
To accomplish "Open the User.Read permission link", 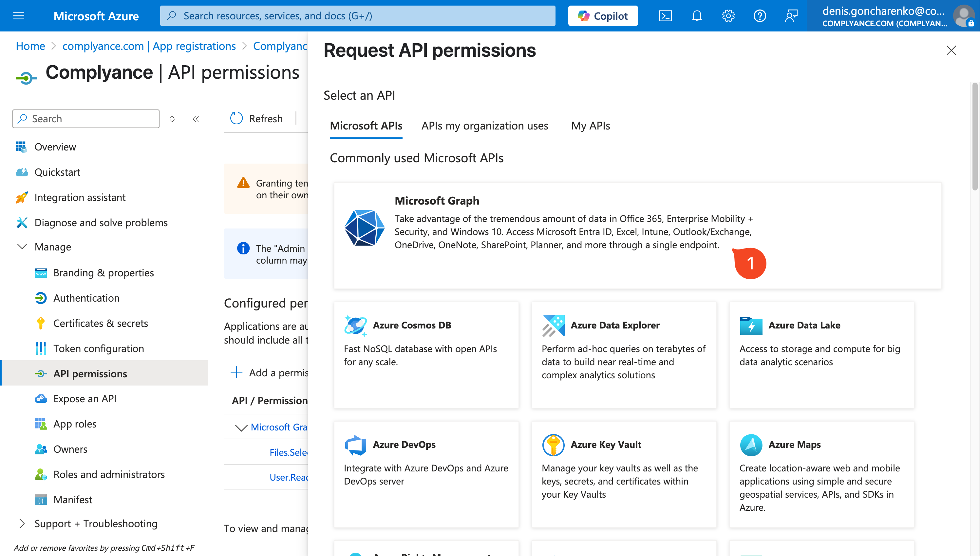I will [288, 477].
